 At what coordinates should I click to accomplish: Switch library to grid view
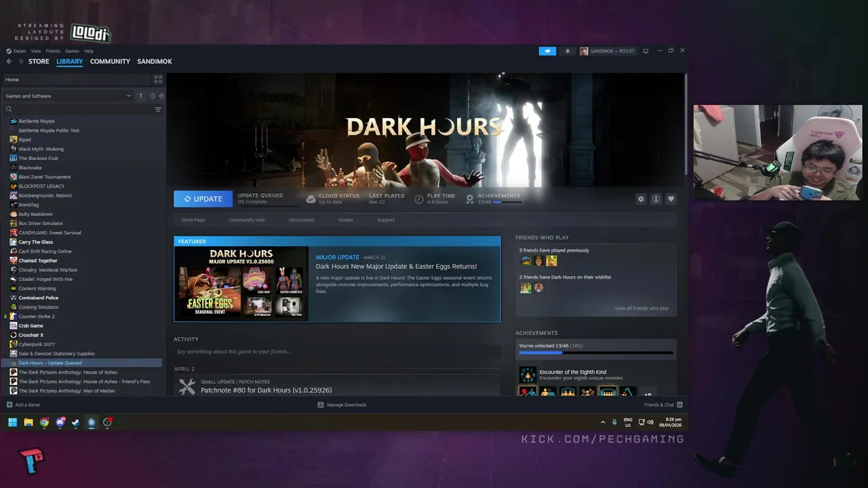tap(158, 79)
